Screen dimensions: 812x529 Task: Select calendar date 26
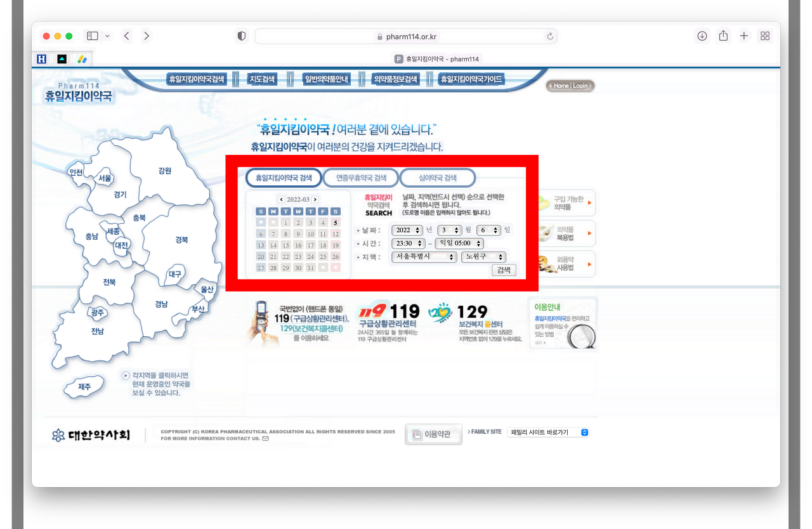[x=336, y=256]
